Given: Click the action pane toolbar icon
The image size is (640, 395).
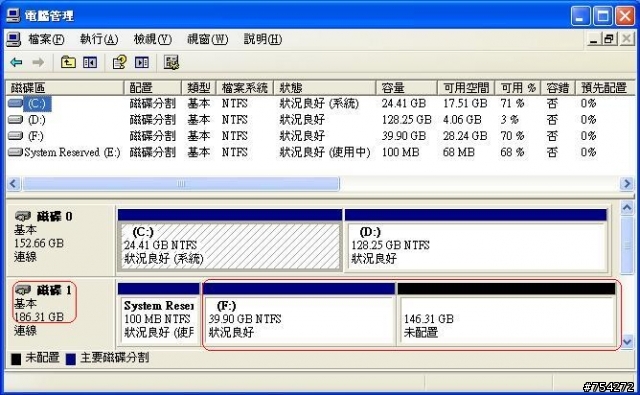Looking at the screenshot, I should (142, 62).
